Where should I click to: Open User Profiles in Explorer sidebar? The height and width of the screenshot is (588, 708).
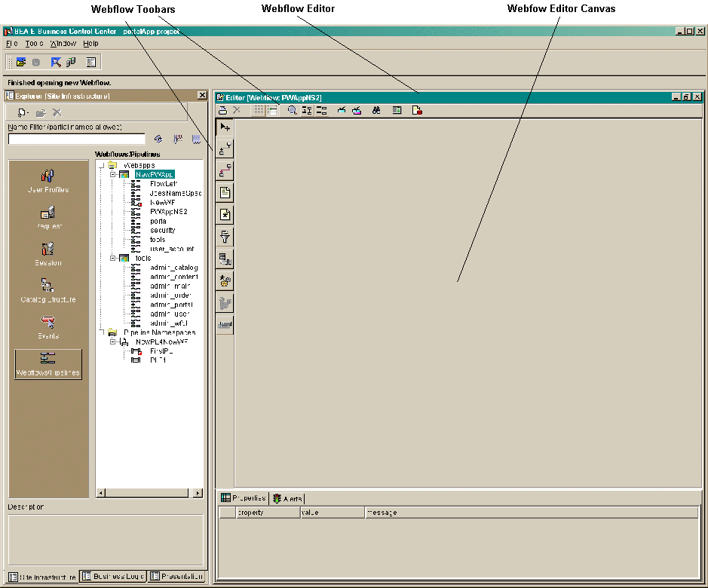(48, 182)
